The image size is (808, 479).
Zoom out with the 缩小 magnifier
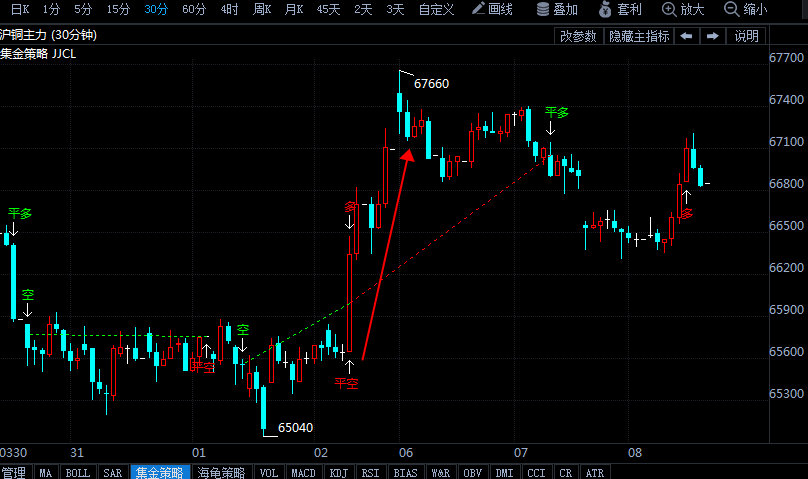(746, 9)
